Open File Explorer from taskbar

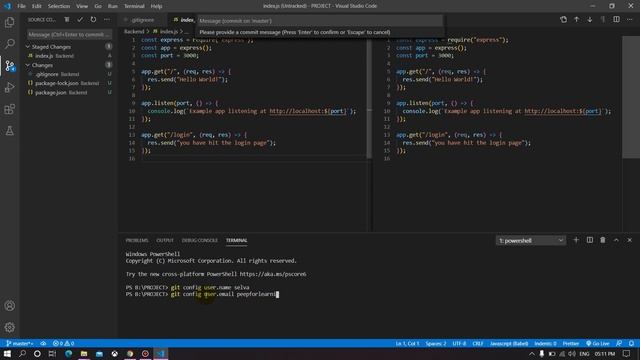click(84, 353)
